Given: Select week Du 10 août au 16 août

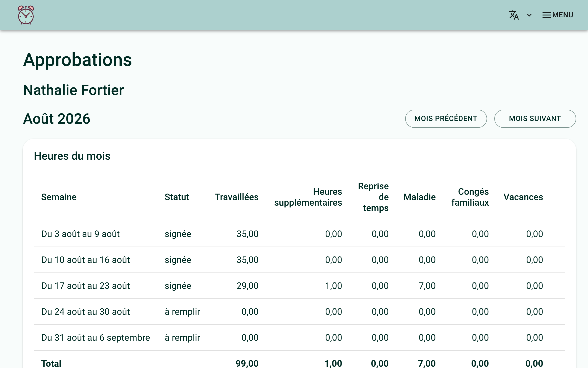Looking at the screenshot, I should (85, 260).
